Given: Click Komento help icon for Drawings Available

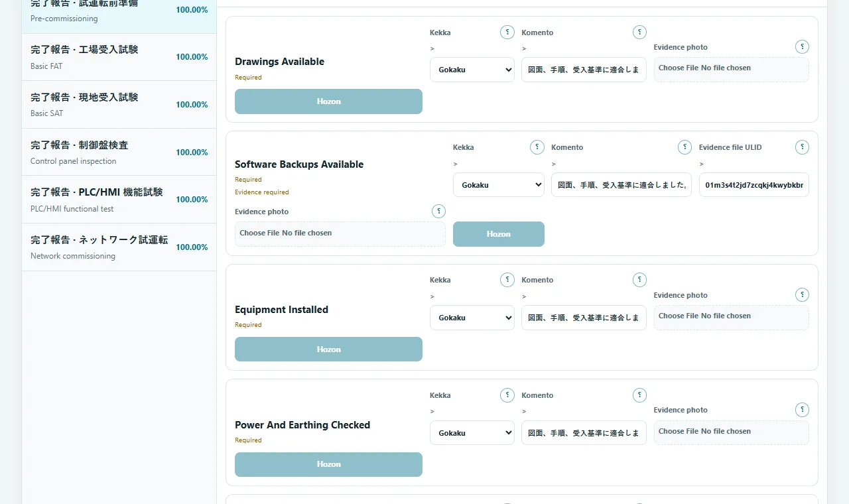Looking at the screenshot, I should 639,32.
